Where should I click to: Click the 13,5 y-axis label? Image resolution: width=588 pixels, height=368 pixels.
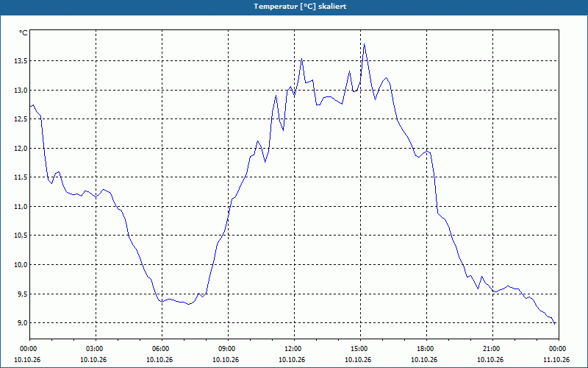point(21,61)
